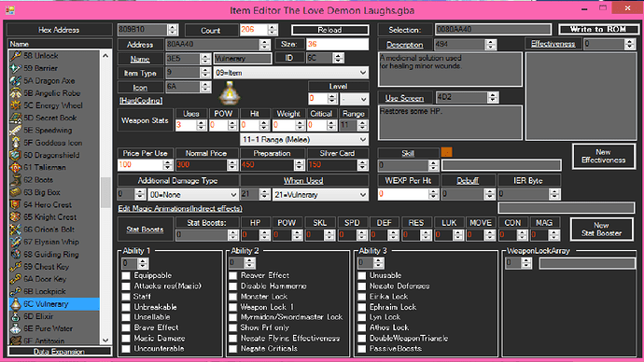Click the large Vulnerary item preview icon
The height and width of the screenshot is (362, 644).
coord(230,92)
